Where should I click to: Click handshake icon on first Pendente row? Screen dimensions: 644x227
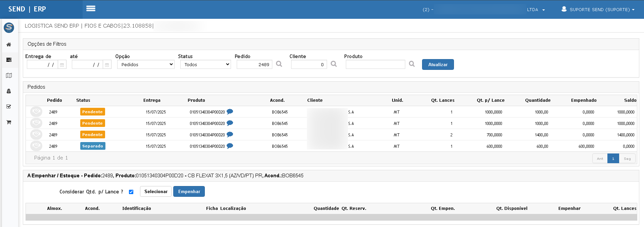tap(36, 111)
